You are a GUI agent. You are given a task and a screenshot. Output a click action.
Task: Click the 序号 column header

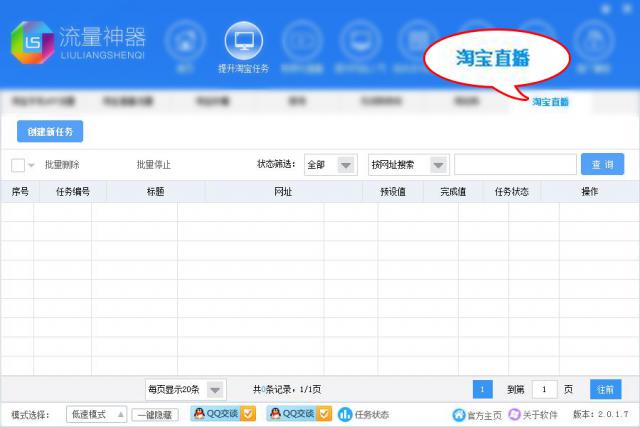tap(20, 191)
